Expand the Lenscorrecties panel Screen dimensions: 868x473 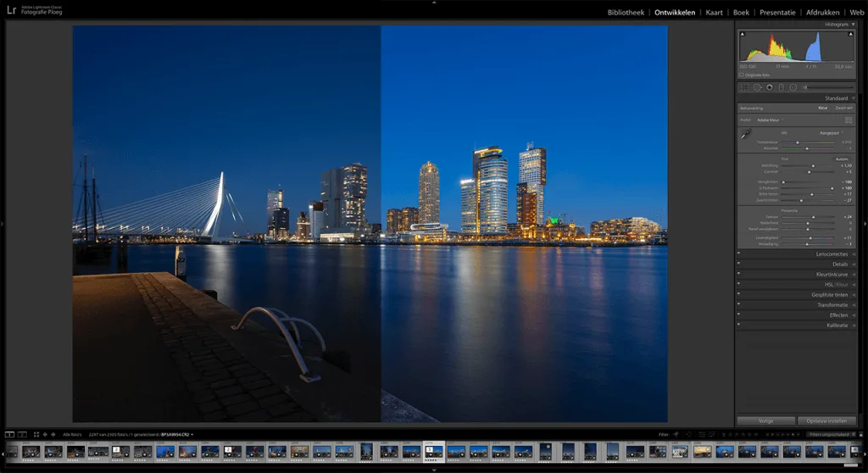[x=853, y=254]
